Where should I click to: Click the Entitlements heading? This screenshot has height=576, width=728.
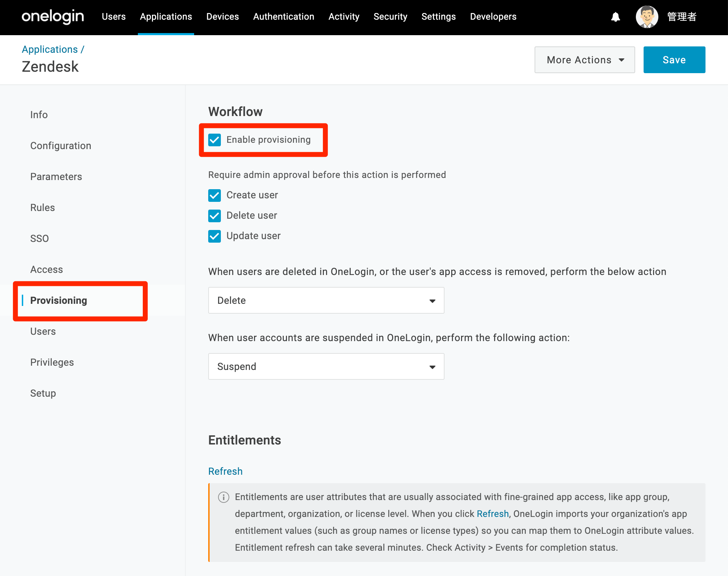(x=244, y=440)
